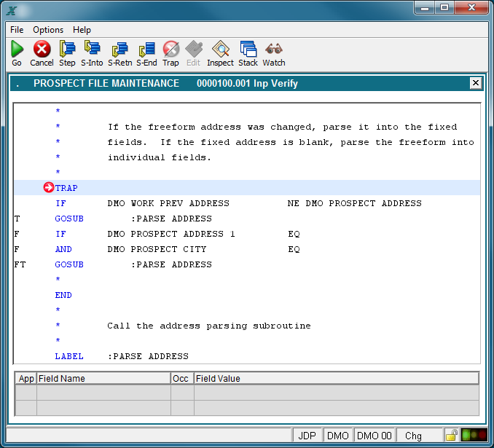Click the S-End step icon

point(146,50)
